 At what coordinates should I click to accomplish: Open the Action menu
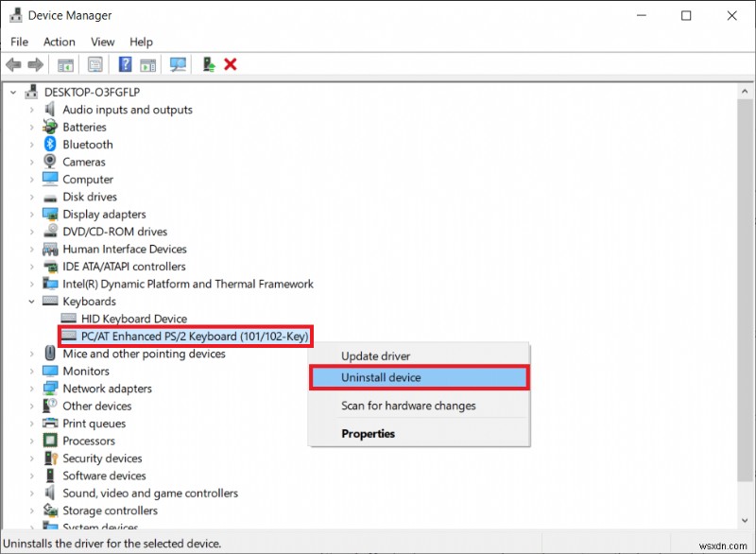coord(59,42)
